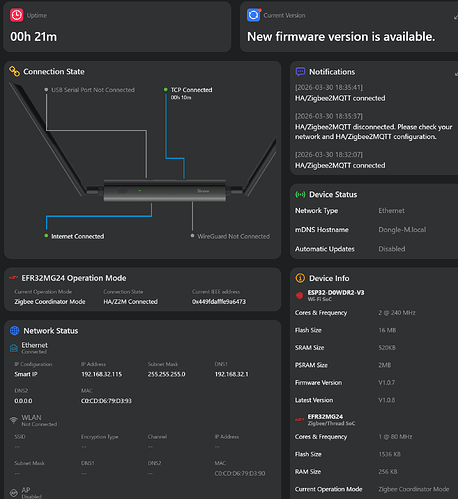The width and height of the screenshot is (458, 499).
Task: Click the 2MB PSRAM size value
Action: point(384,365)
